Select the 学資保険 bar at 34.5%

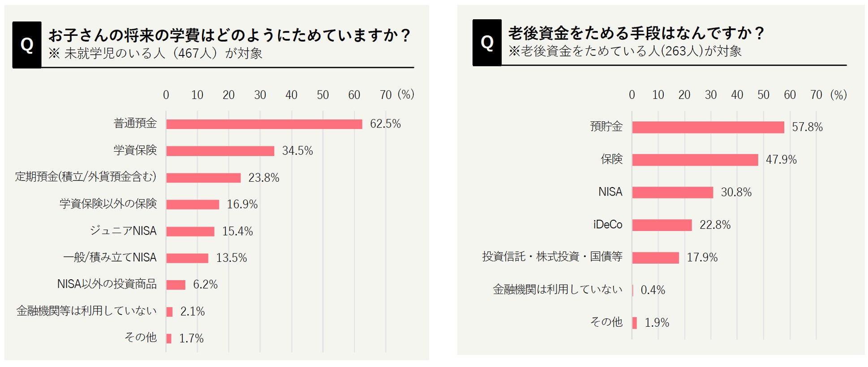click(220, 151)
